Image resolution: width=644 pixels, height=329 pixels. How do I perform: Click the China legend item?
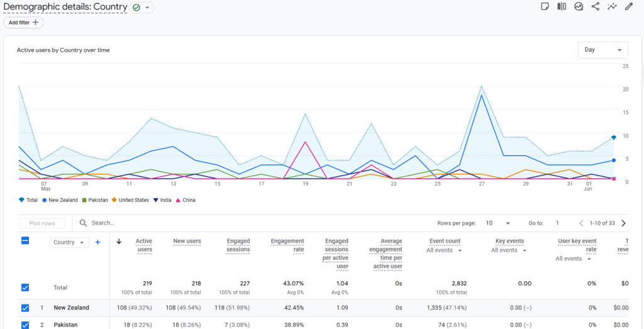186,200
